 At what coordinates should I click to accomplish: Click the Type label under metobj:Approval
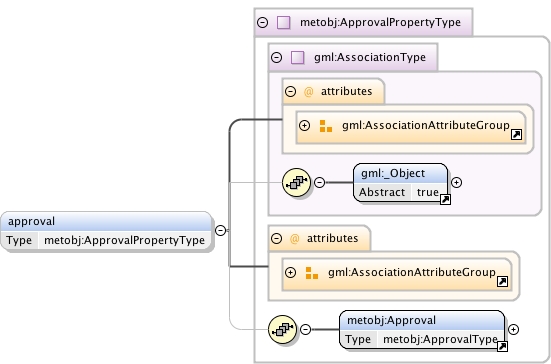358,339
